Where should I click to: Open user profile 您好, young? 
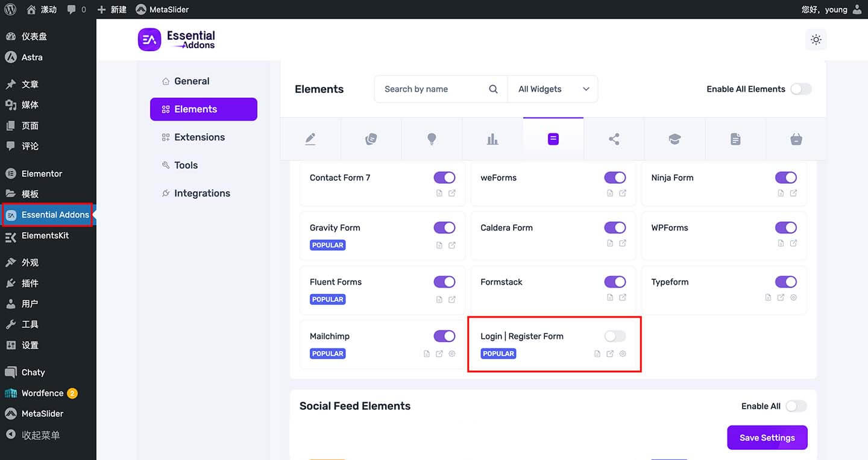(x=831, y=10)
